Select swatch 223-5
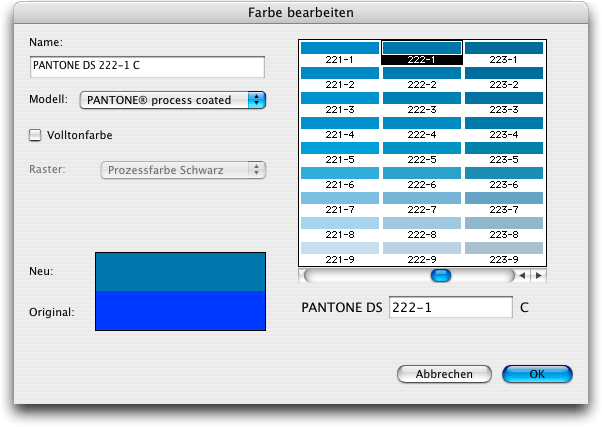 504,153
